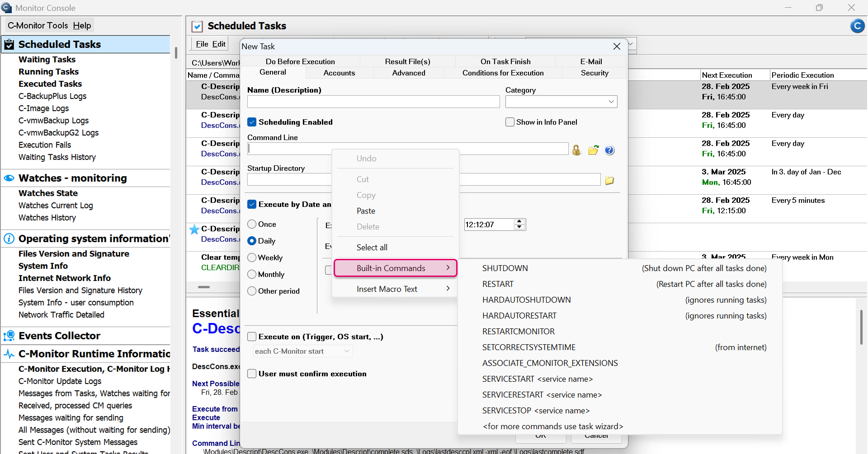Open the File menu in Scheduled Tasks
Image resolution: width=868 pixels, height=454 pixels.
click(202, 44)
